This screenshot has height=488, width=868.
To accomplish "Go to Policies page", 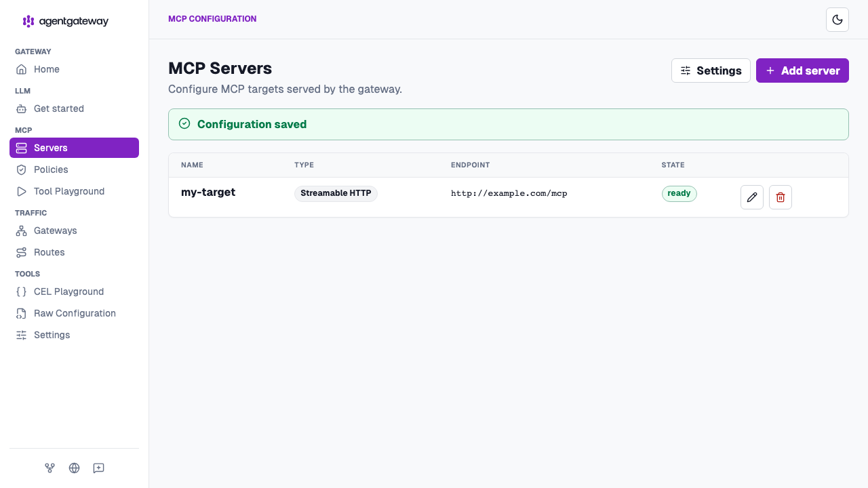I will (74, 169).
